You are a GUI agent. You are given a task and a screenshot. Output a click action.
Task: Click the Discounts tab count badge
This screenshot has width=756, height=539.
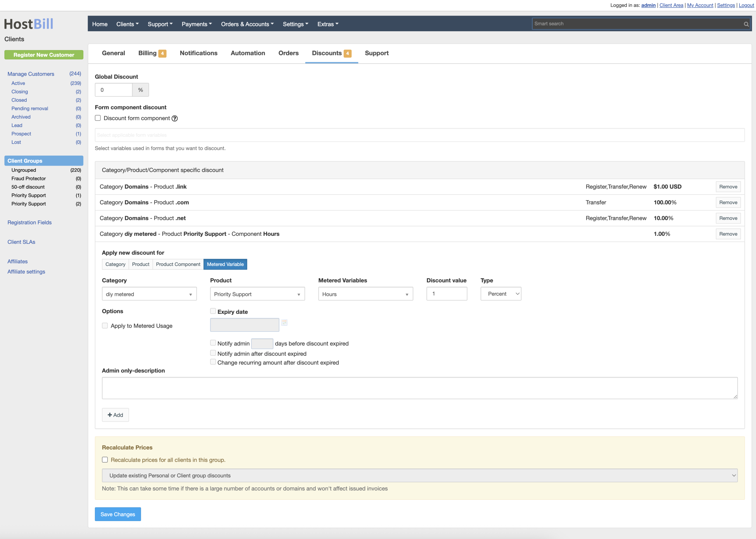(348, 53)
